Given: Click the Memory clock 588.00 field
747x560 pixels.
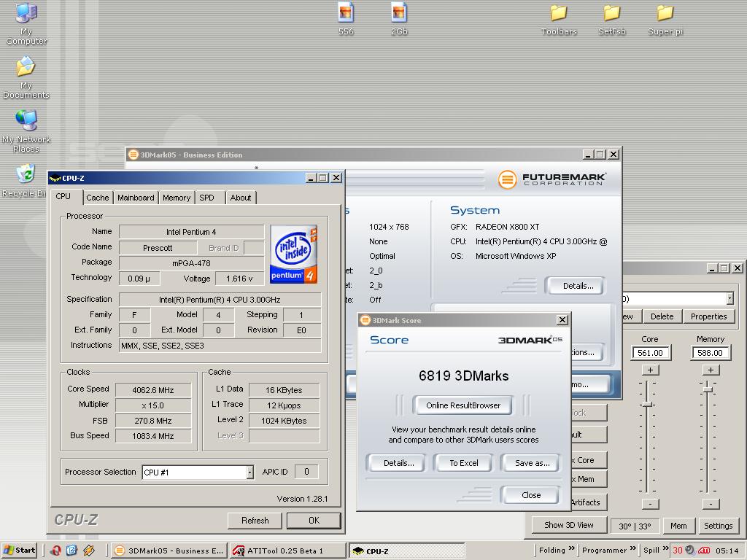Looking at the screenshot, I should tap(710, 353).
